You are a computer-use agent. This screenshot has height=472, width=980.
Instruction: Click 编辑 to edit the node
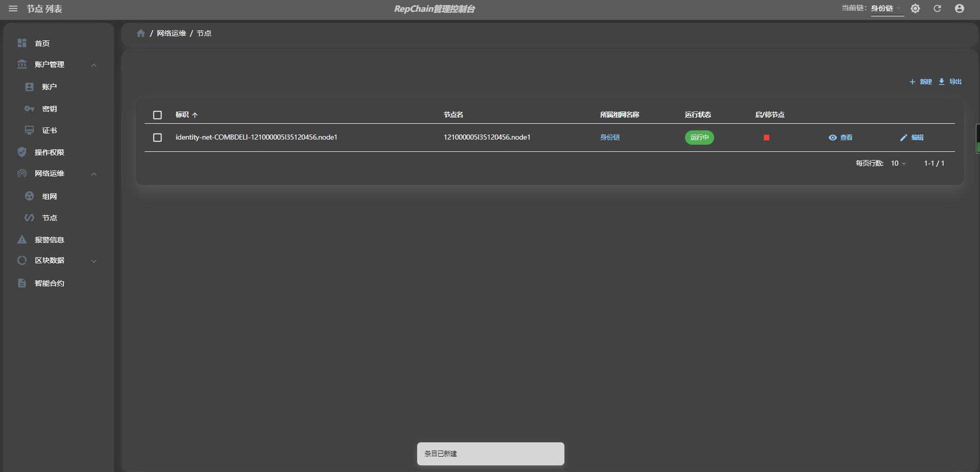tap(911, 138)
